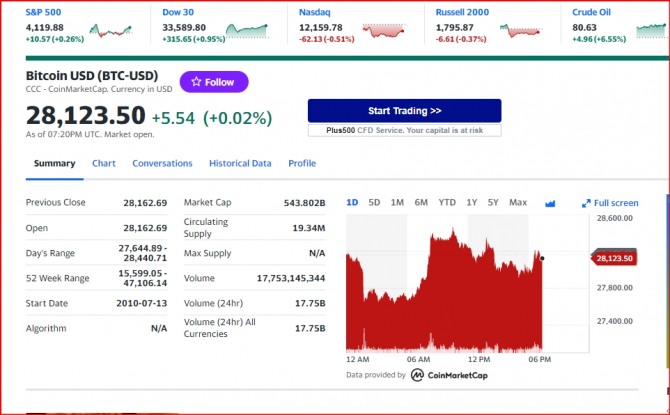Open the Conversations tab
The image size is (670, 415).
(162, 163)
